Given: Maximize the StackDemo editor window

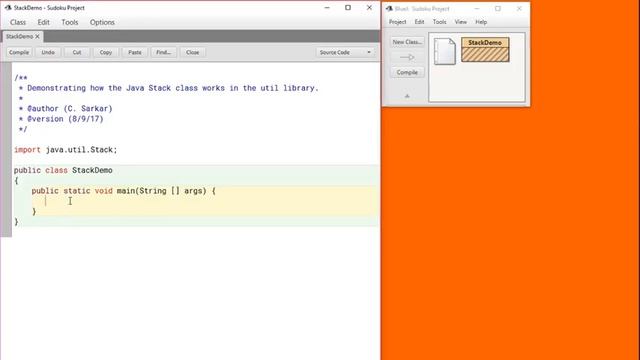Looking at the screenshot, I should [348, 8].
